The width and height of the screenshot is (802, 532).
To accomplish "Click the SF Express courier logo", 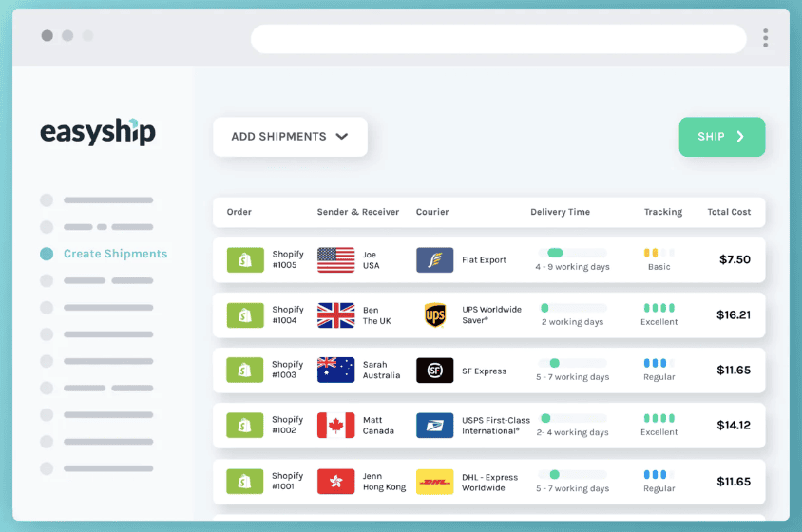I will [435, 370].
